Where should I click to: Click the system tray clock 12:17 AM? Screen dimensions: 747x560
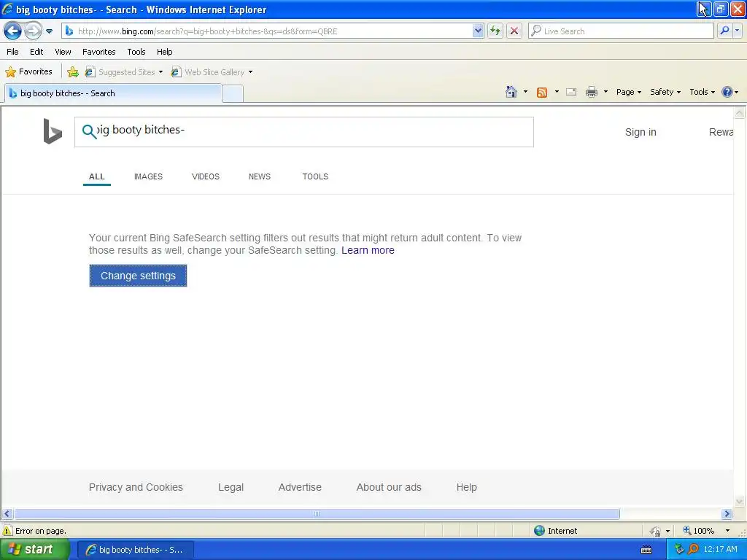pyautogui.click(x=720, y=550)
